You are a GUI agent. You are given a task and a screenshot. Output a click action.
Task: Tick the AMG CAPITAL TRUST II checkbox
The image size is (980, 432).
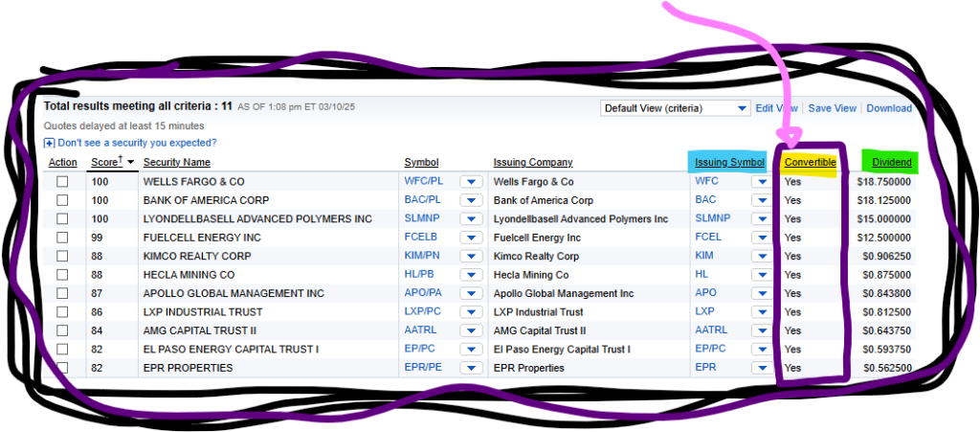62,330
